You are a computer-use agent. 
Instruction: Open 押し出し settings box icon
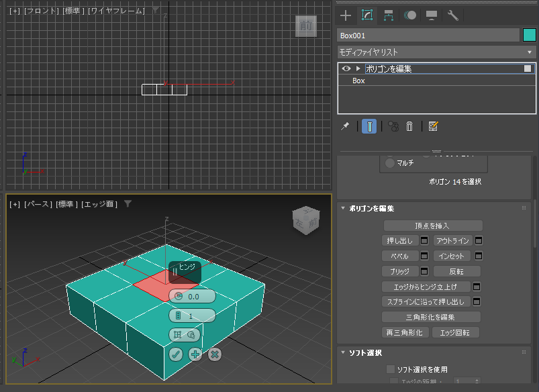click(x=424, y=241)
